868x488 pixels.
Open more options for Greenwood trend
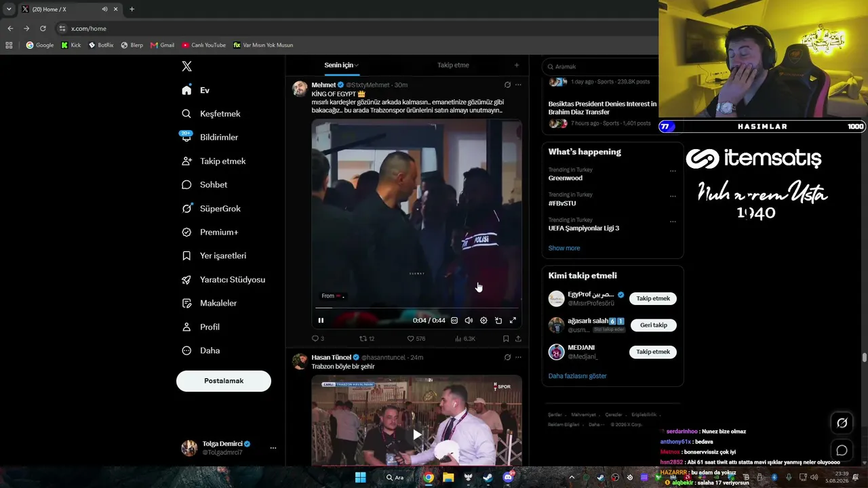673,171
